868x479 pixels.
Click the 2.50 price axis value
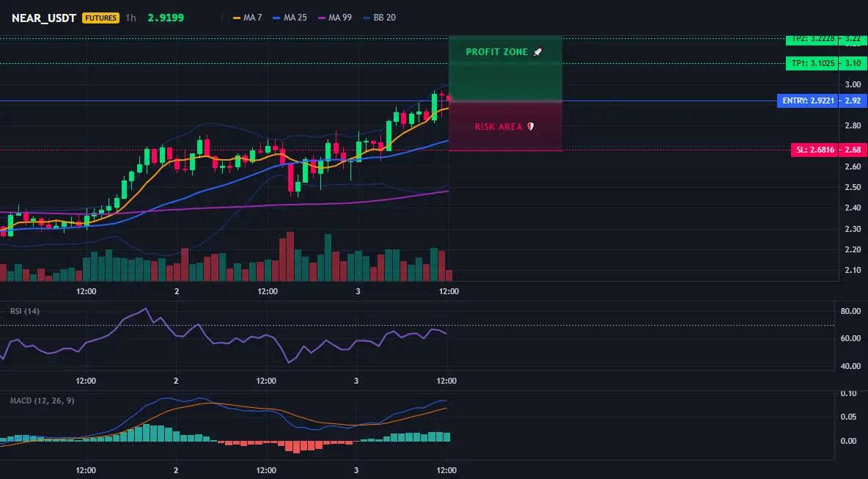[853, 187]
